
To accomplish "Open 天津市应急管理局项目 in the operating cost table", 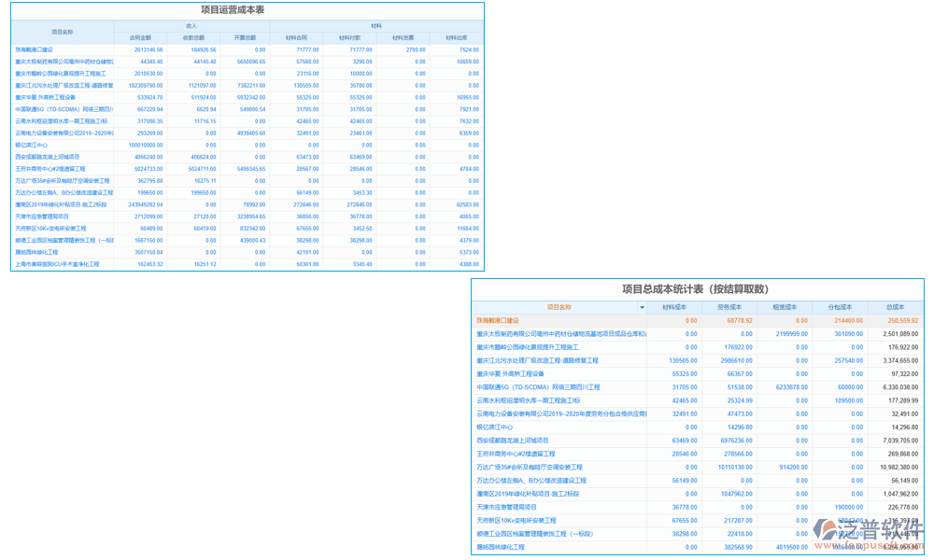I will pos(42,217).
